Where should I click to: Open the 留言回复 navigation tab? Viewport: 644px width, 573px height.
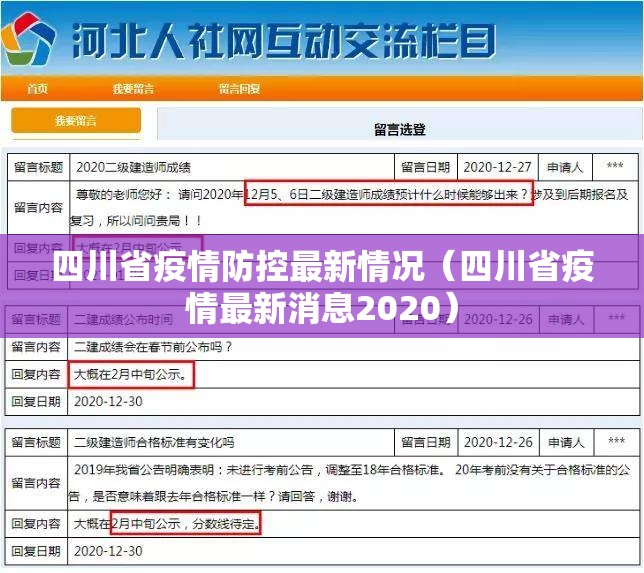pos(239,89)
